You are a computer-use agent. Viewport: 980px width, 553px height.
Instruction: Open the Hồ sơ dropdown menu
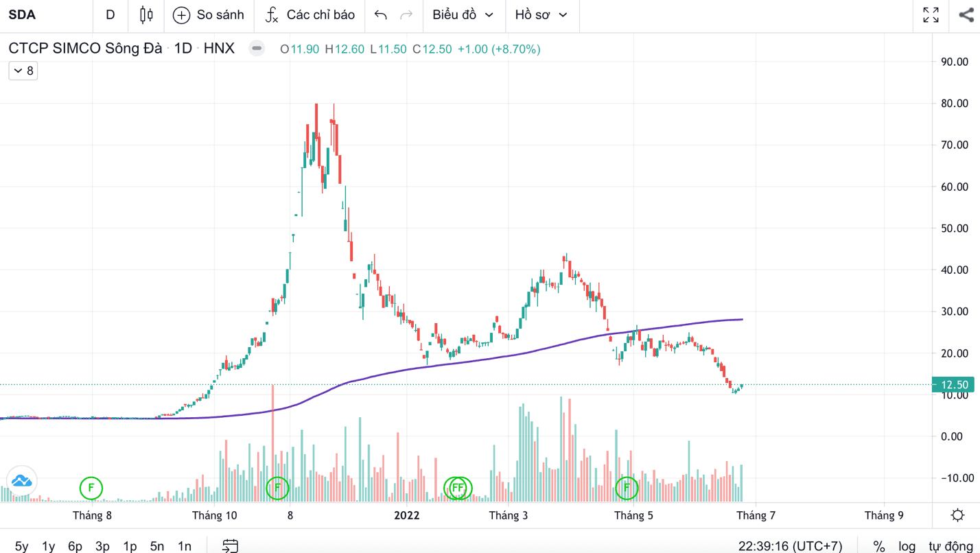[x=541, y=15]
